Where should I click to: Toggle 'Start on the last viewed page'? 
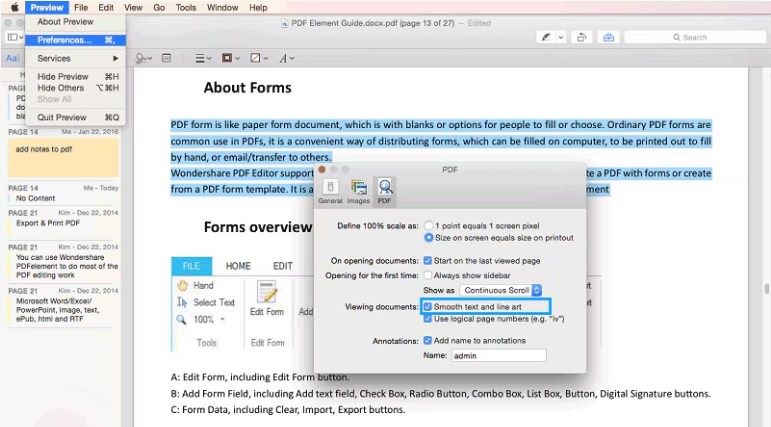(x=428, y=261)
